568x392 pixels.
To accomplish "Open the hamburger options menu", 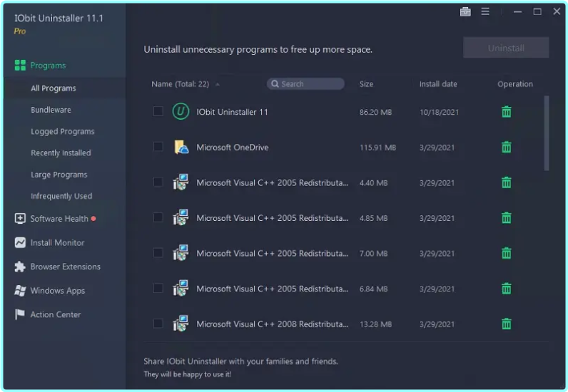I will [485, 11].
